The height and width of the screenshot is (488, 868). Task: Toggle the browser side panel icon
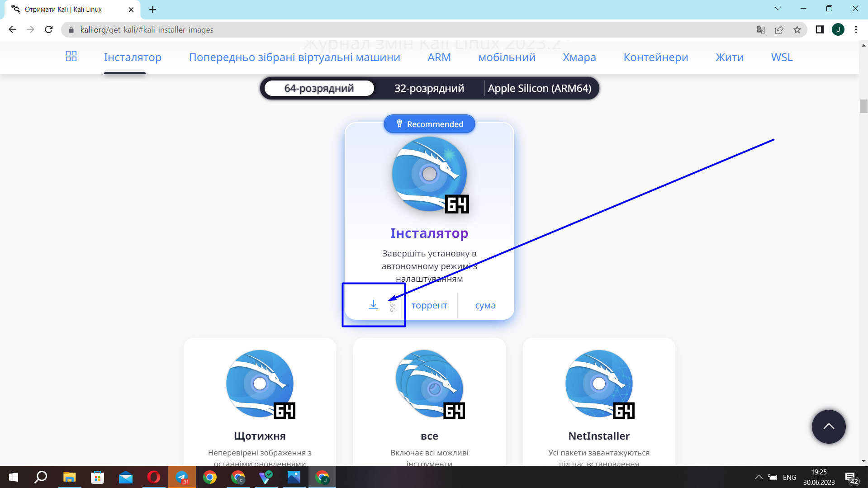(x=820, y=30)
